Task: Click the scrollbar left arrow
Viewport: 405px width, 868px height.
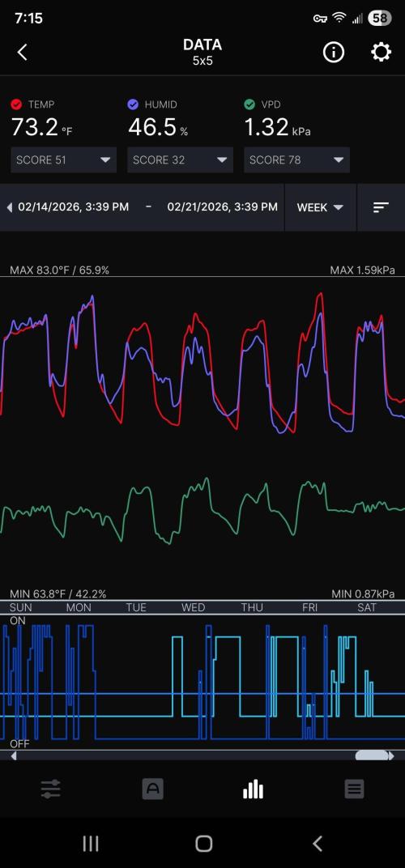Action: point(13,755)
